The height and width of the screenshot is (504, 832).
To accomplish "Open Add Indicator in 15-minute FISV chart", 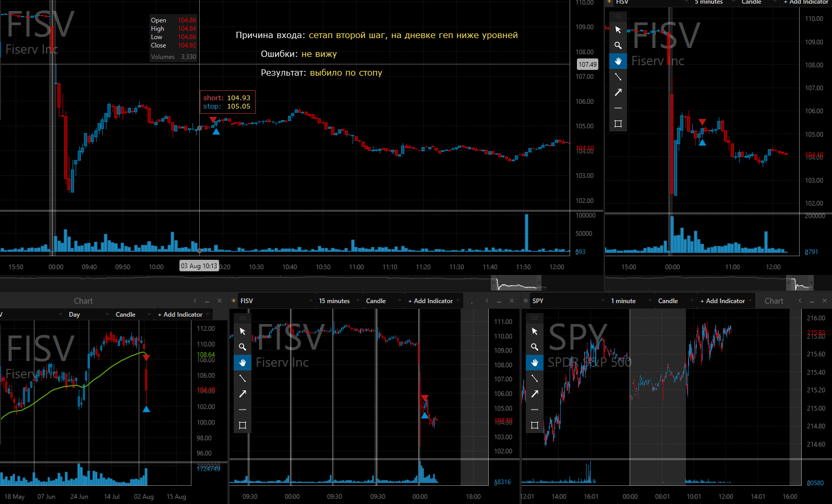I will point(433,301).
